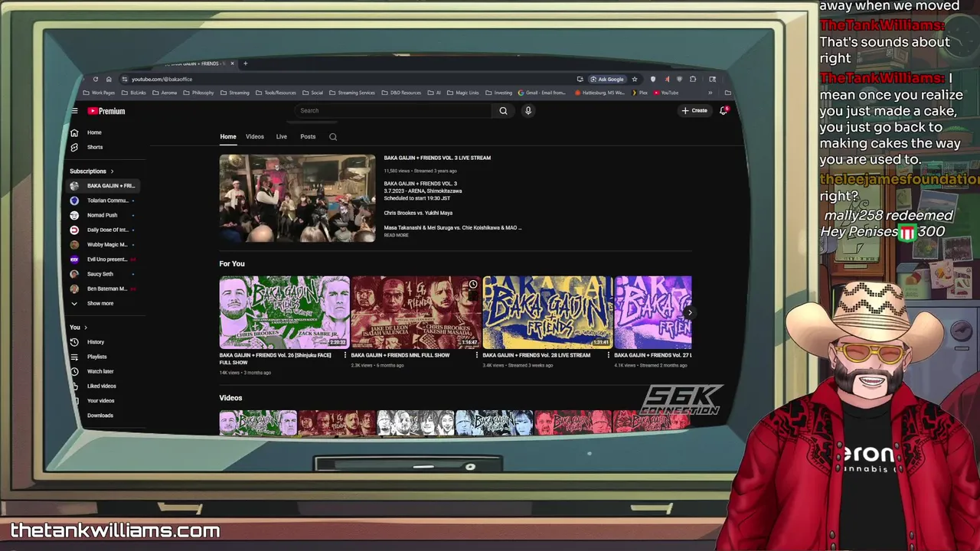Open BAKA GAIJIN + FRI... subscription
The height and width of the screenshot is (551, 980).
[x=104, y=186]
